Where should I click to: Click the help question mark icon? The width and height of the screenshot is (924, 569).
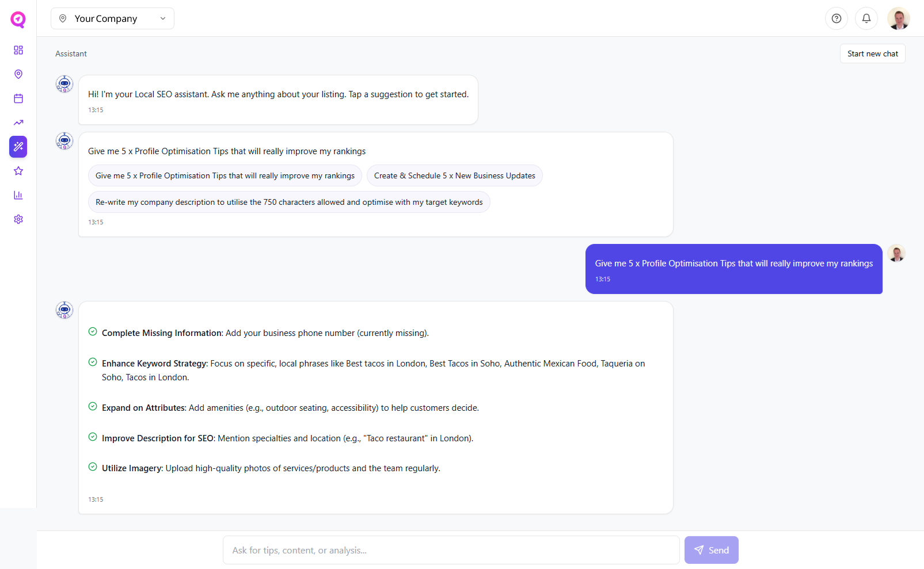pos(836,18)
